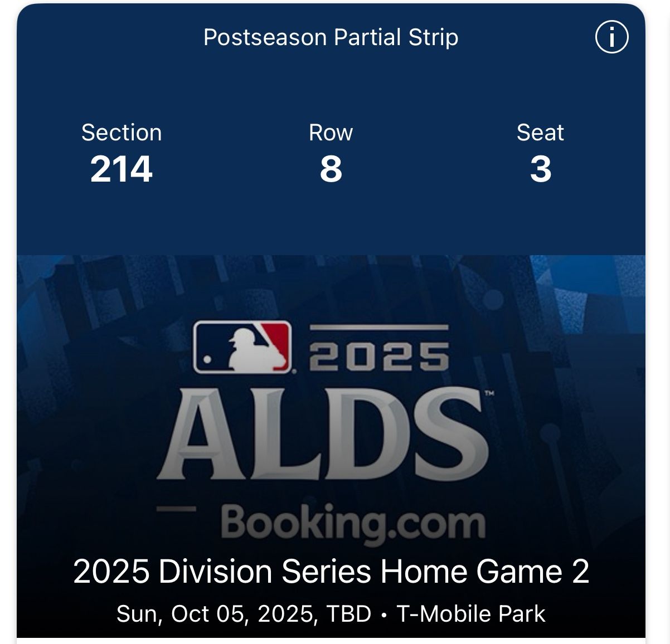Select row number 8

pos(331,169)
